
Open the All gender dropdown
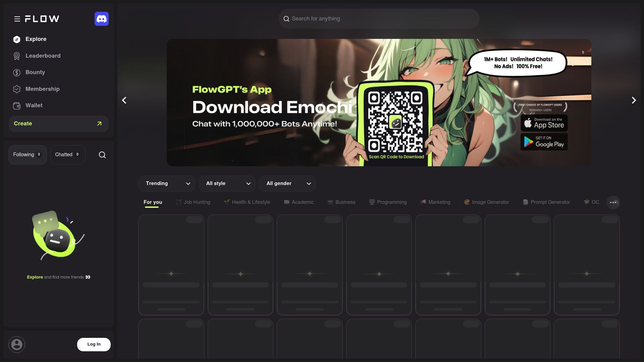tap(287, 183)
